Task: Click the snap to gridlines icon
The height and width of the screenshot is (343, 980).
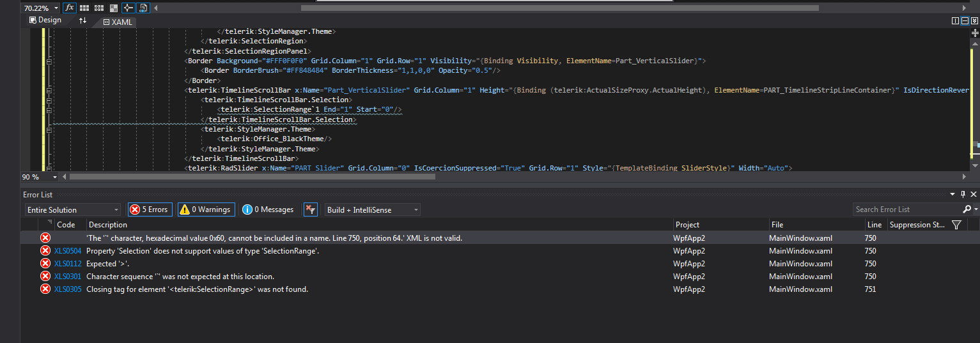Action: tap(99, 8)
